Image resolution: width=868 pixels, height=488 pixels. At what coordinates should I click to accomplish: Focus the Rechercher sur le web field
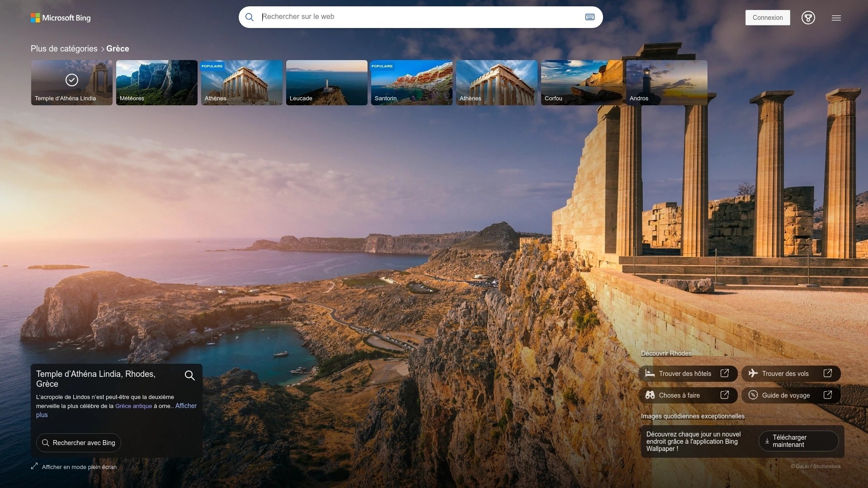coord(420,17)
